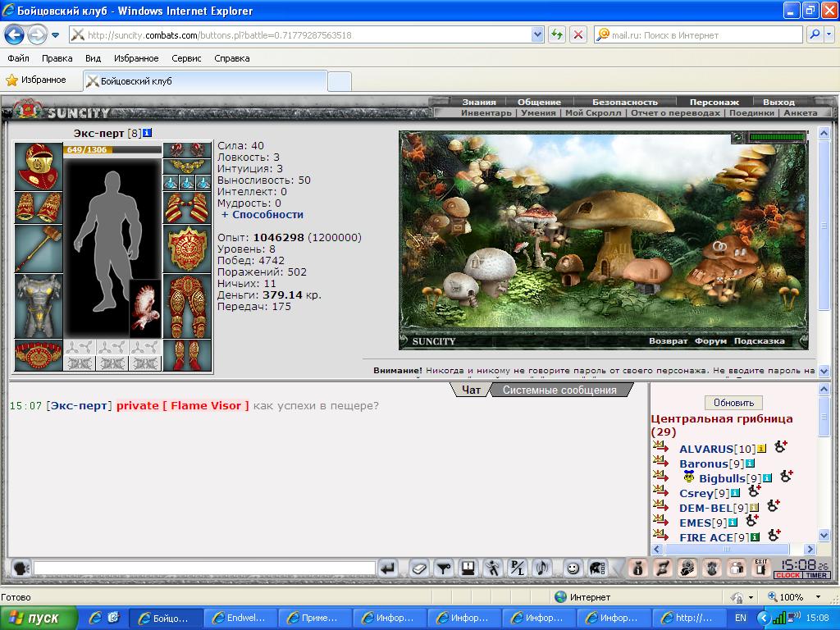
Task: Click the Обновить button
Action: pyautogui.click(x=733, y=402)
